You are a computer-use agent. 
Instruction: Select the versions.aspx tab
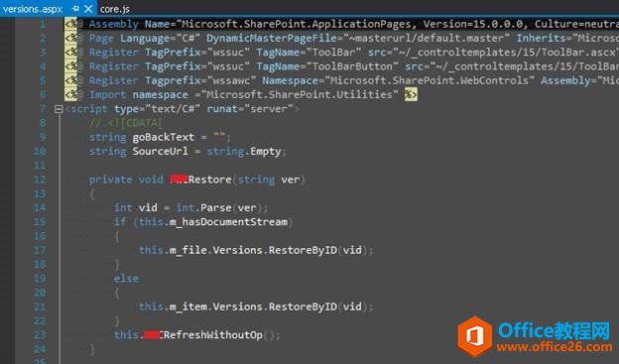(33, 9)
